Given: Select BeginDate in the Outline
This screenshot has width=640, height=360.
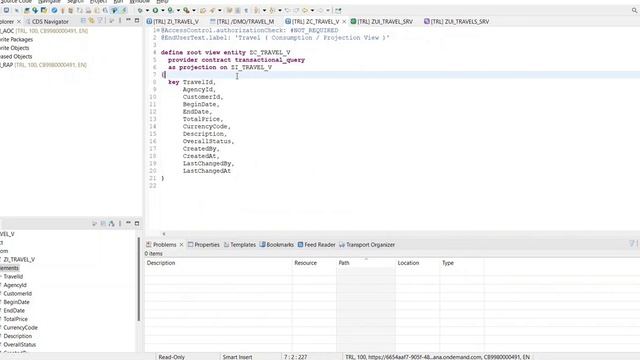Looking at the screenshot, I should [16, 302].
